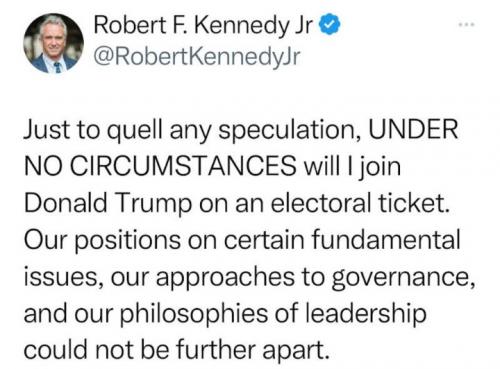
Task: Click the name Donald Trump in the tweet
Action: pyautogui.click(x=107, y=204)
